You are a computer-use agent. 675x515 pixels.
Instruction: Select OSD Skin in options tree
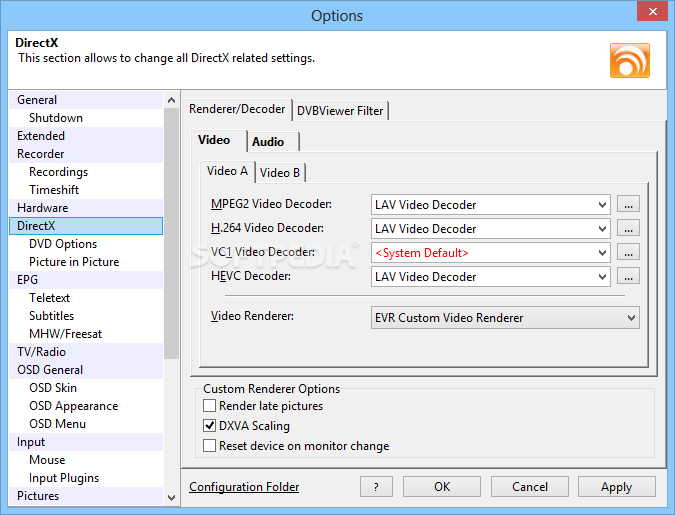click(86, 388)
